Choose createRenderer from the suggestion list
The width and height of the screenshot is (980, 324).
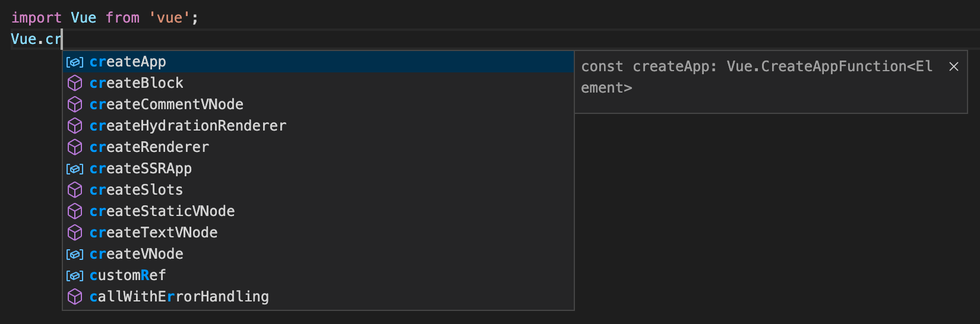318,147
